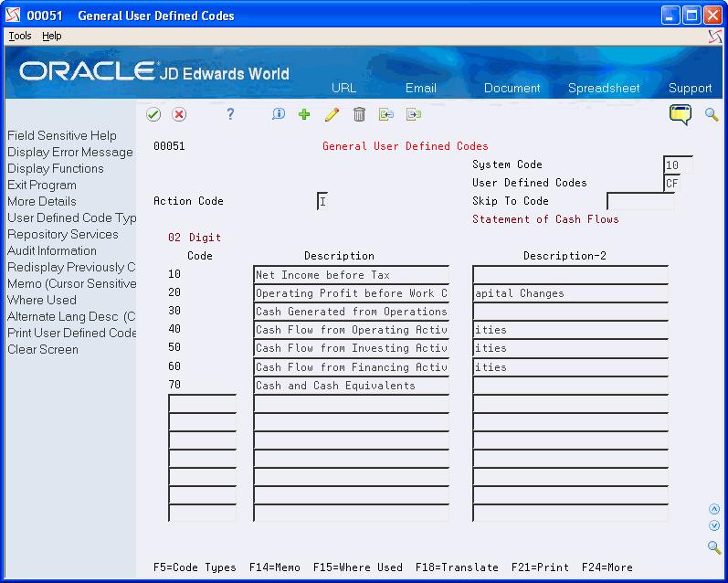Click Display Functions link
This screenshot has width=728, height=583.
55,169
